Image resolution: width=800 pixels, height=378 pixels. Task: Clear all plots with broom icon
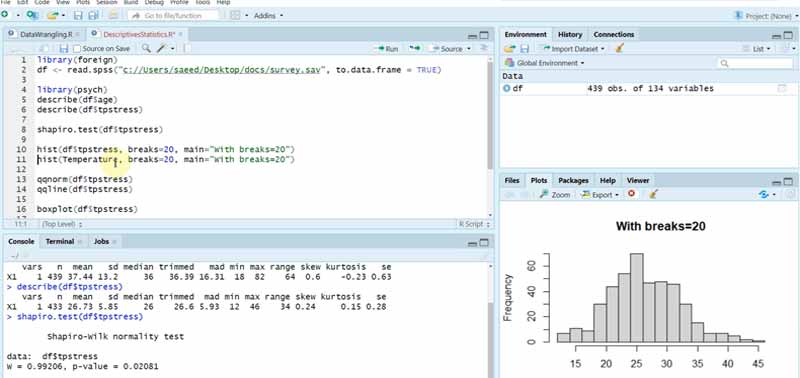pos(654,194)
